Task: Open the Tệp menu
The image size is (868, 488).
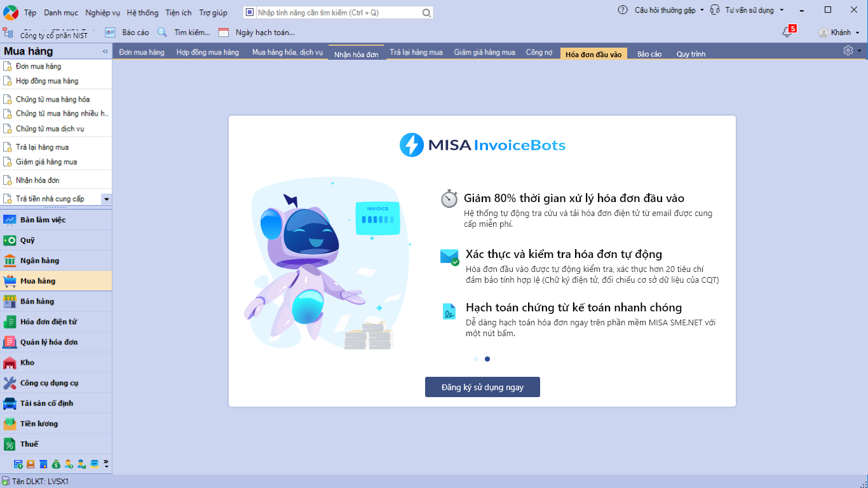Action: point(30,13)
